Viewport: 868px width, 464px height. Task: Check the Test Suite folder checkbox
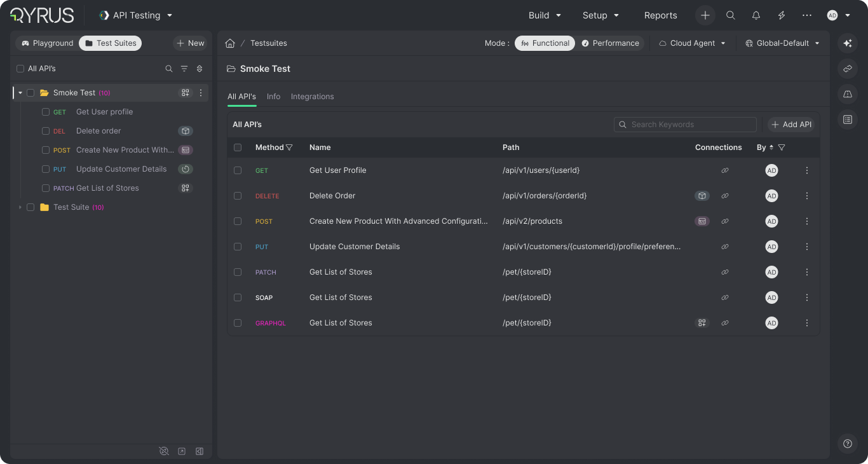[x=31, y=207]
